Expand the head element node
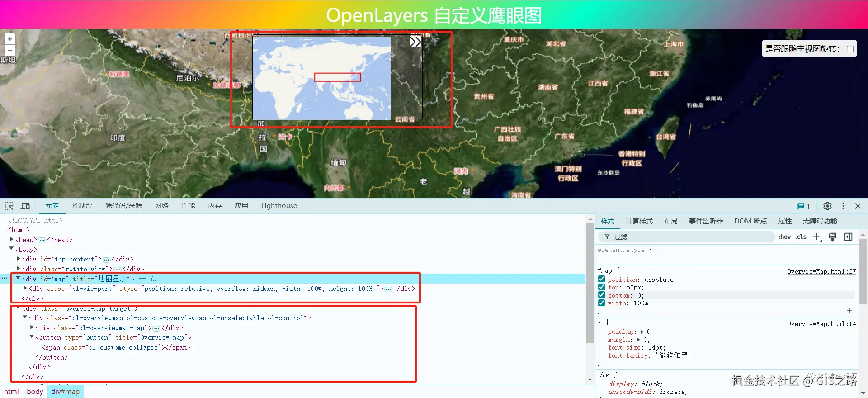 pos(11,239)
